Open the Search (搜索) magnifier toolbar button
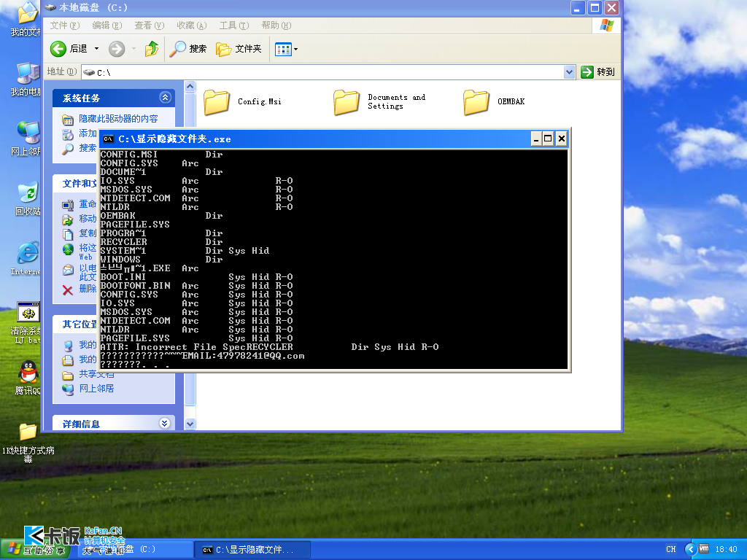The image size is (747, 560). (188, 49)
